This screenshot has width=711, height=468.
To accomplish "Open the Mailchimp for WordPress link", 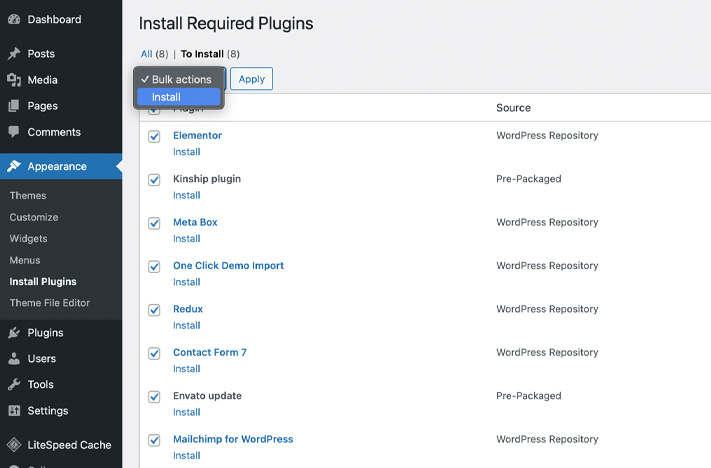I will coord(233,439).
